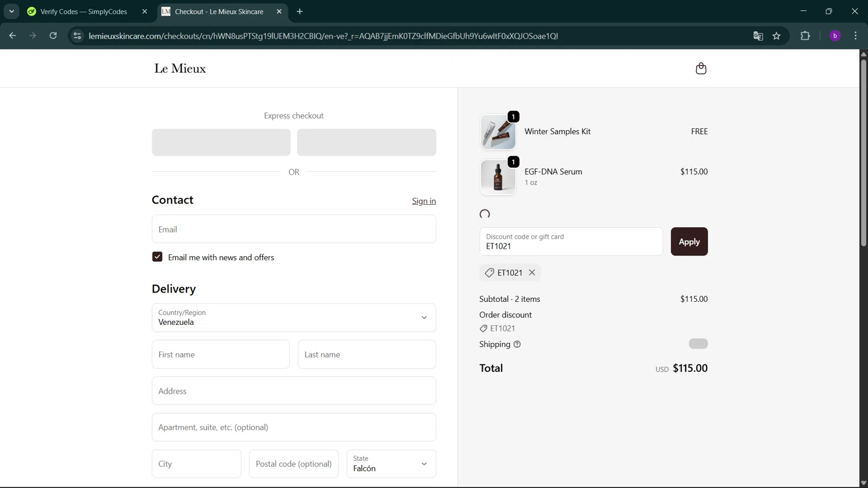Click the Order discount label
Viewport: 868px width, 488px height.
(505, 315)
